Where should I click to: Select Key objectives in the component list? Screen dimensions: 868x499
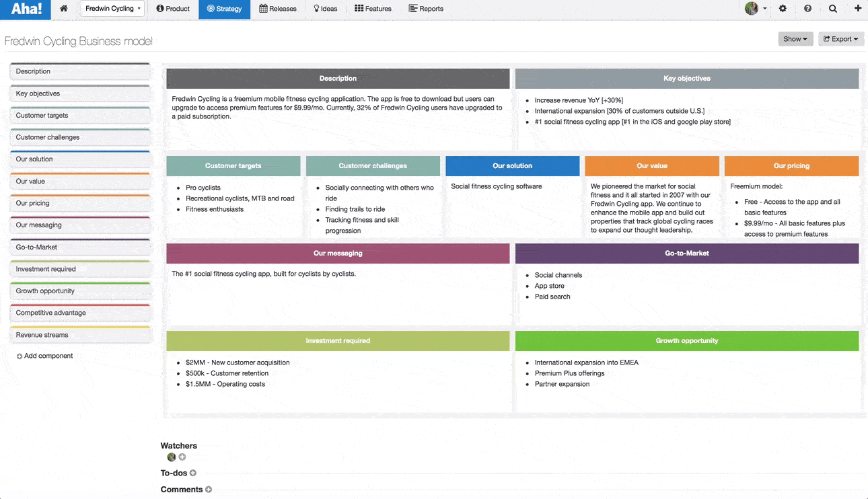pyautogui.click(x=80, y=93)
